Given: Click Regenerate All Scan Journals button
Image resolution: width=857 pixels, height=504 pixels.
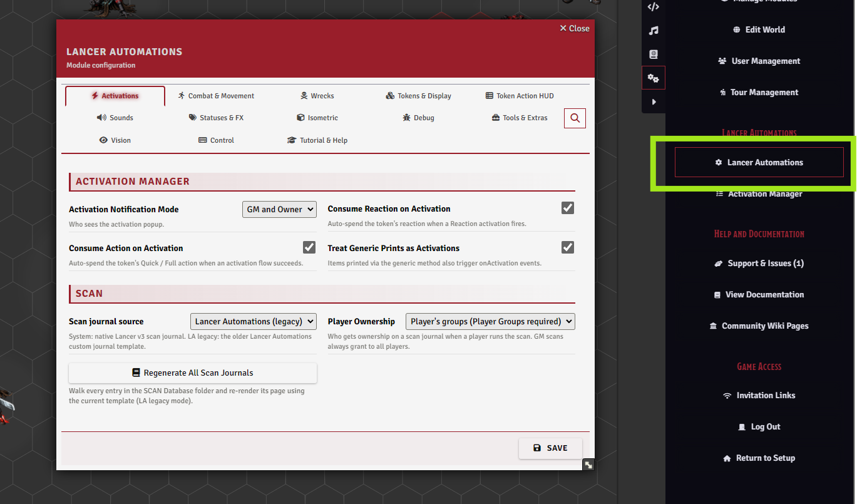Looking at the screenshot, I should 193,373.
